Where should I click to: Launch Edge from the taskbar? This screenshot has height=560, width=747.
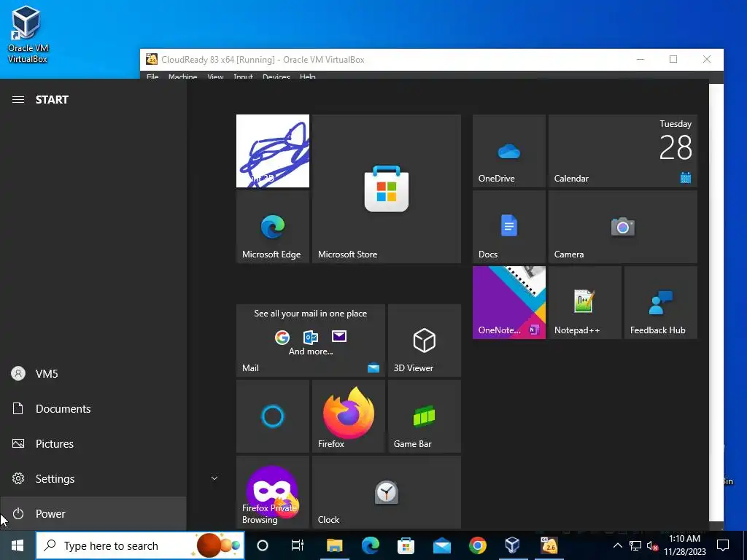click(370, 545)
